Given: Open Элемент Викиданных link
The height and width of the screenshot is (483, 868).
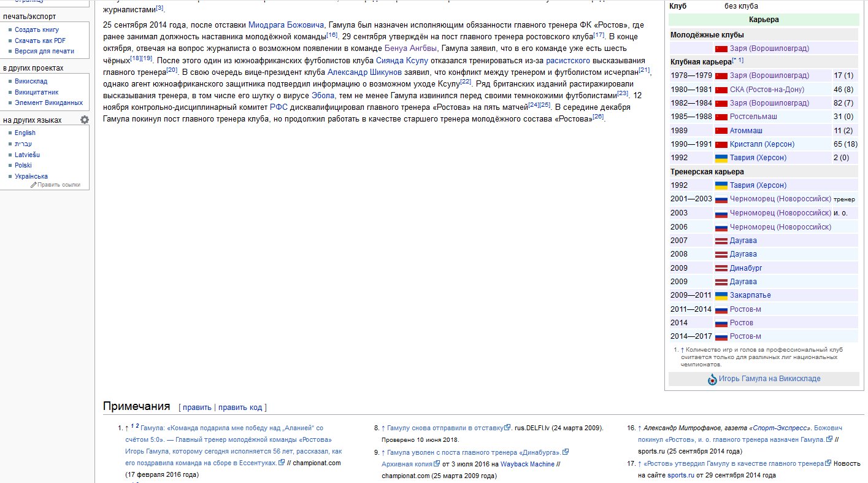Looking at the screenshot, I should pyautogui.click(x=48, y=102).
